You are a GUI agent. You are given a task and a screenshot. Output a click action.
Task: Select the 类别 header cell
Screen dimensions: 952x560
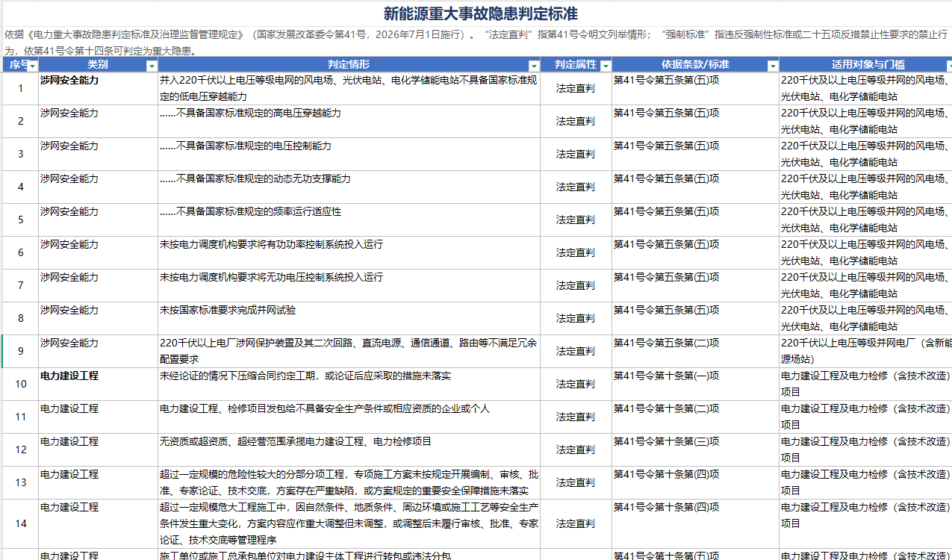click(98, 65)
